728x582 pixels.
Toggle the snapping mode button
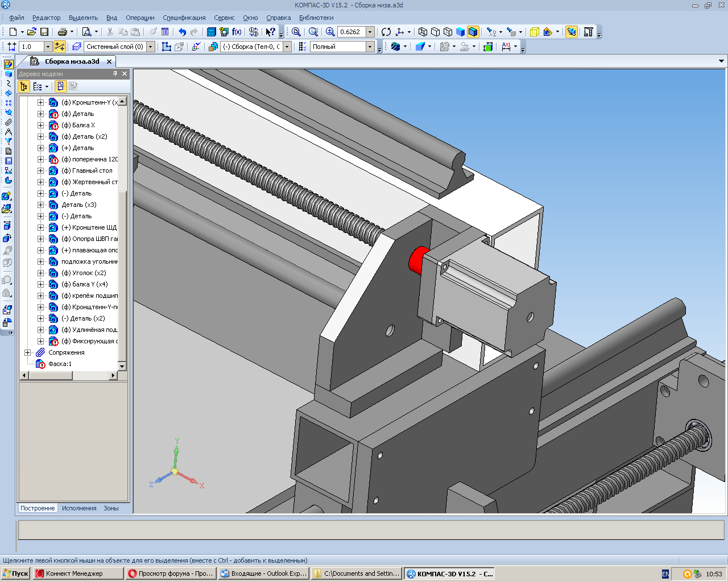tap(60, 47)
